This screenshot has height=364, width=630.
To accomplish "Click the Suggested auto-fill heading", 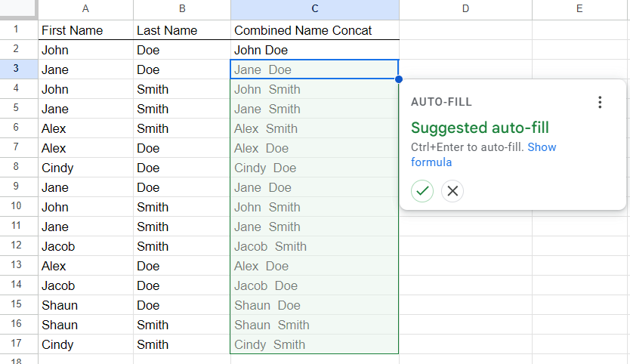I will coord(480,128).
